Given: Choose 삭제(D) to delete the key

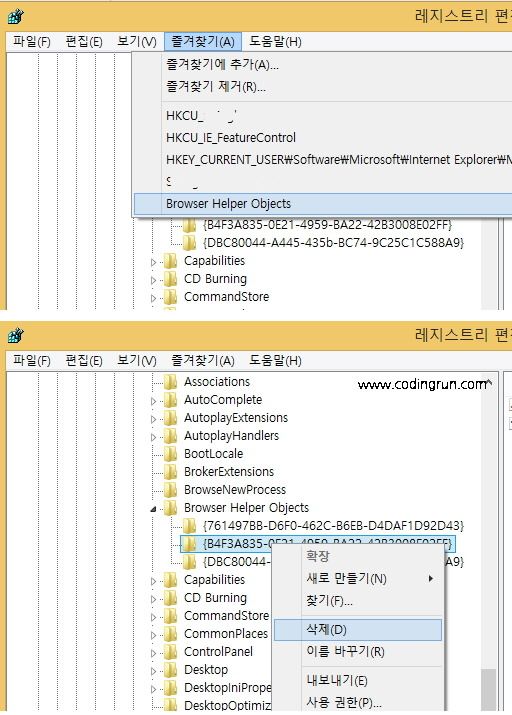Looking at the screenshot, I should pos(358,630).
